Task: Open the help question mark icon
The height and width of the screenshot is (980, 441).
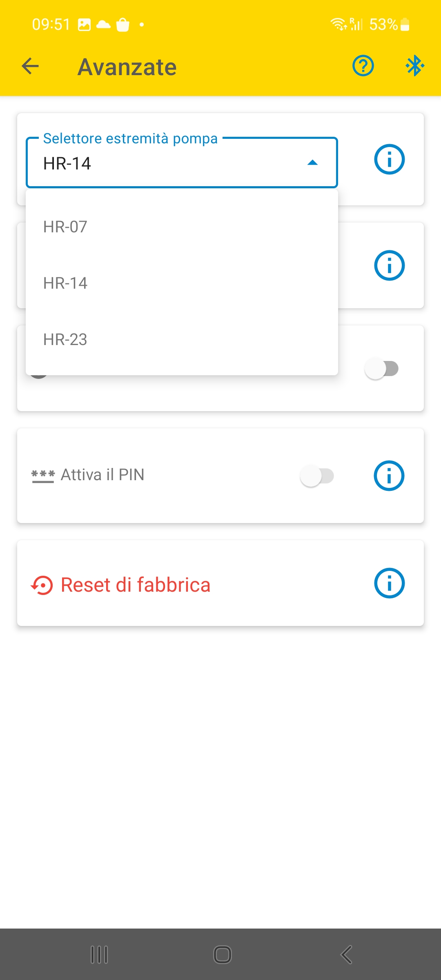Action: [x=363, y=66]
